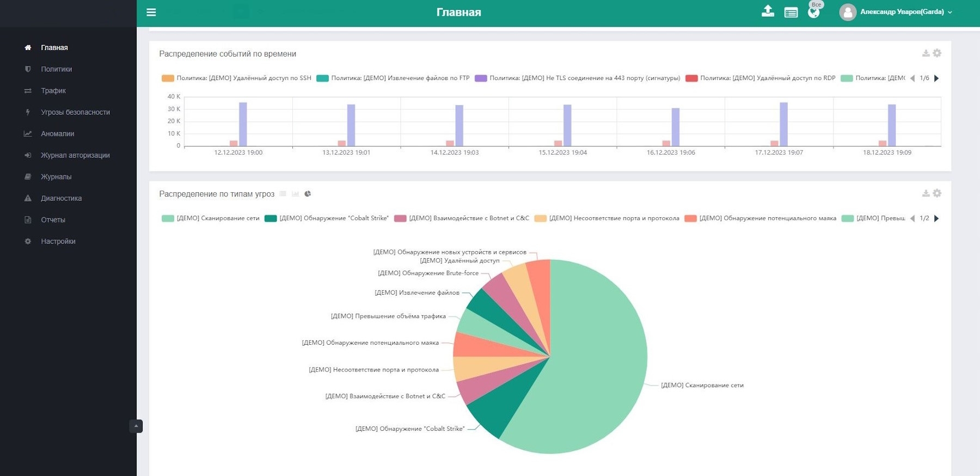The image size is (980, 476).
Task: Open settings gear for threat types chart
Action: [x=937, y=193]
